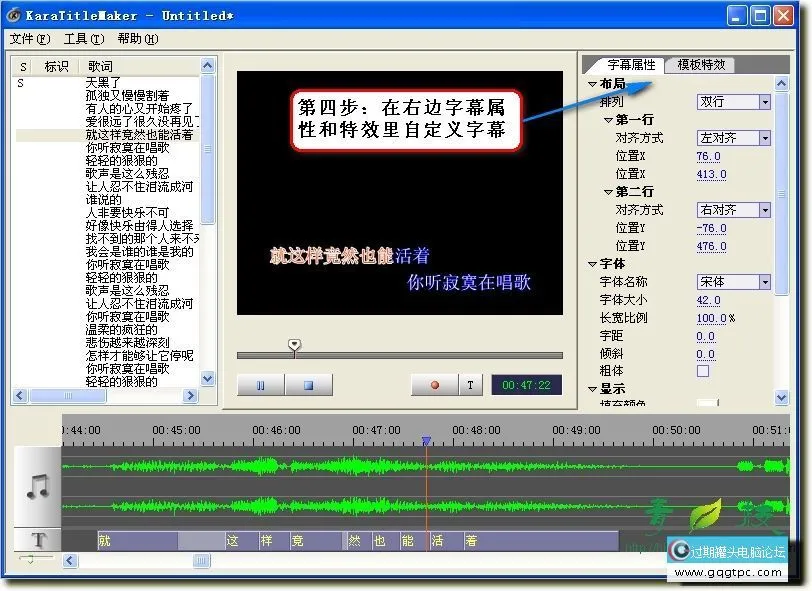812x591 pixels.
Task: Click the down arrow on the lyrics list scrollbar
Action: pyautogui.click(x=208, y=378)
